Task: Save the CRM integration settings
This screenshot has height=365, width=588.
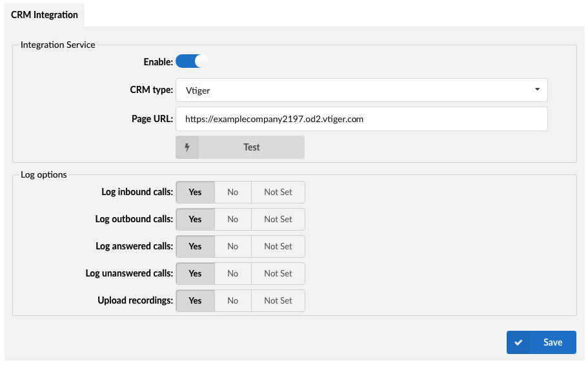Action: 541,342
